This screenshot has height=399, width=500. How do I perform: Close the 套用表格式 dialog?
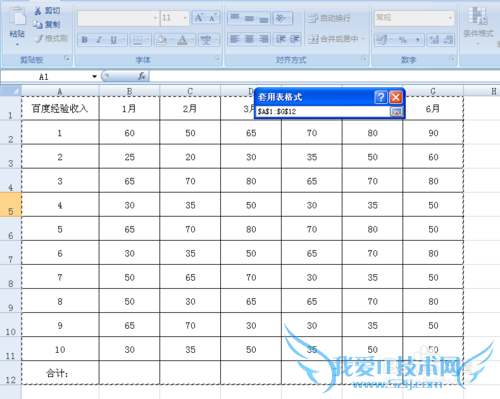(x=396, y=97)
